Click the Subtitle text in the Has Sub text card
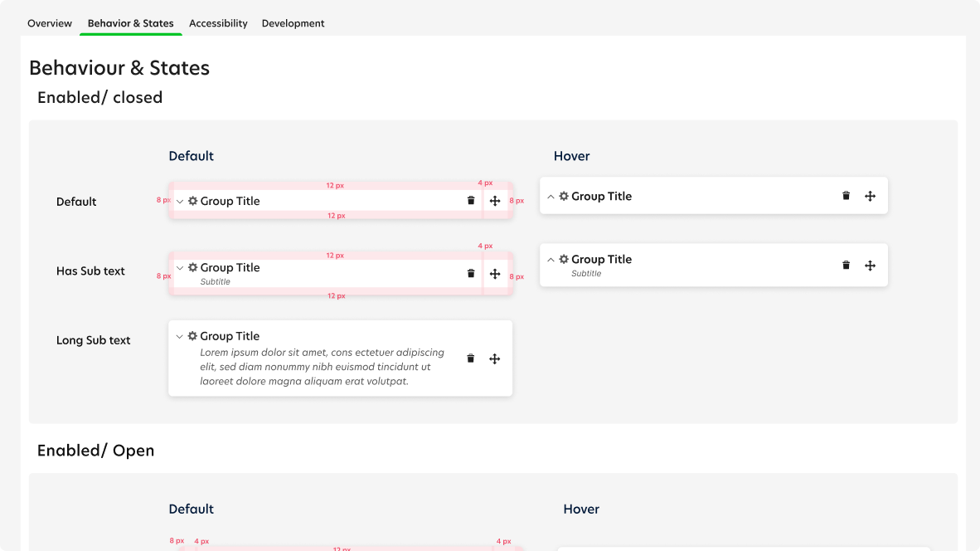This screenshot has width=980, height=551. pos(216,281)
